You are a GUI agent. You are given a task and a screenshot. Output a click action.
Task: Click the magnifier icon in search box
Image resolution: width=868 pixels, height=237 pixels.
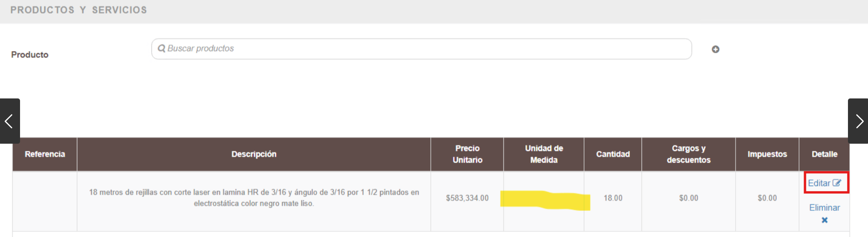[x=161, y=49]
